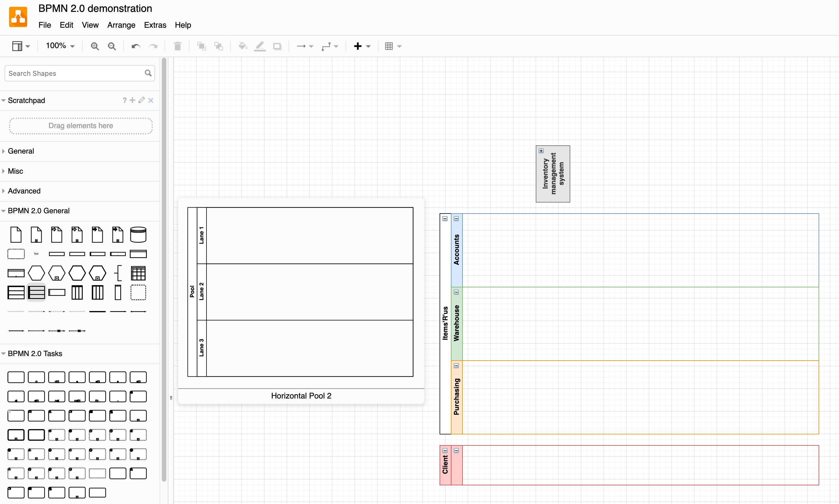Collapse the Accounts lane
This screenshot has height=504, width=839.
pos(457,219)
